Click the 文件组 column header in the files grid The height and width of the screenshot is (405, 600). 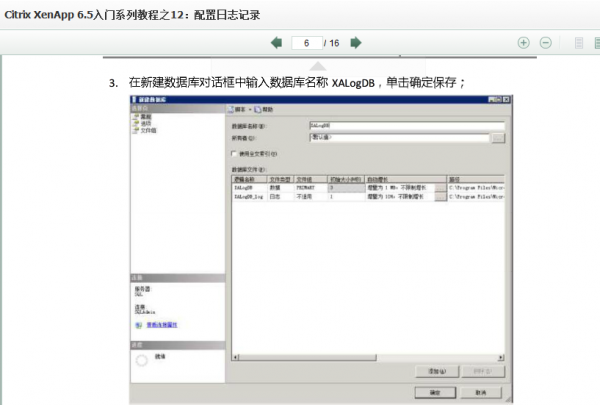pyautogui.click(x=310, y=179)
